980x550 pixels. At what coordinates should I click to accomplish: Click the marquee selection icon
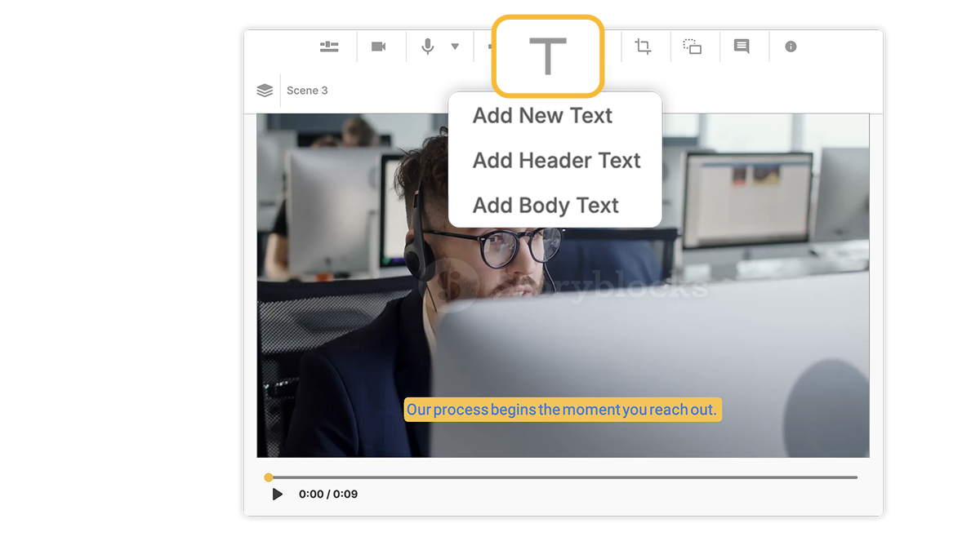pyautogui.click(x=693, y=47)
